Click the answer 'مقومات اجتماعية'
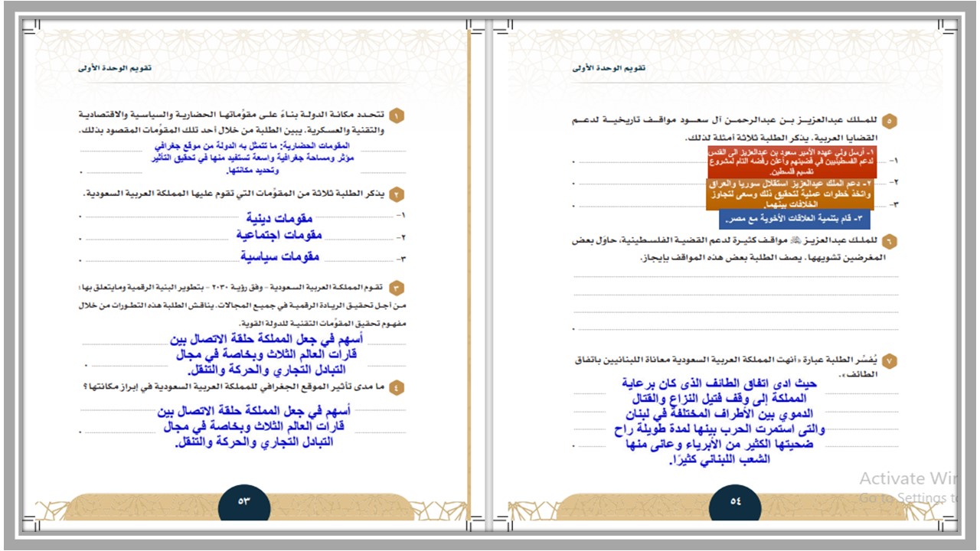Screen dimensions: 980x551 click(x=279, y=235)
